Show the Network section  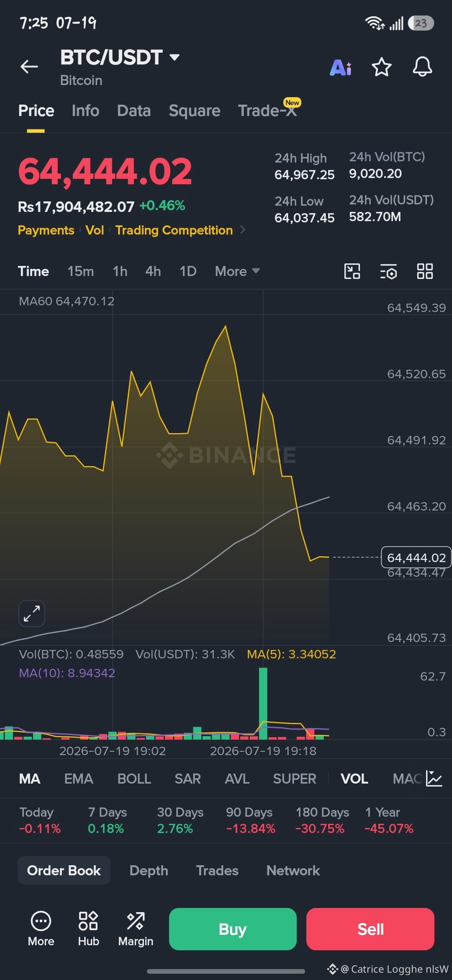coord(293,870)
